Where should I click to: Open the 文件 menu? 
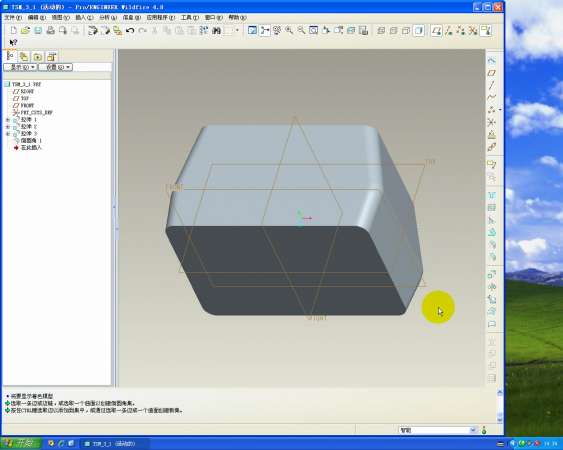[x=13, y=18]
